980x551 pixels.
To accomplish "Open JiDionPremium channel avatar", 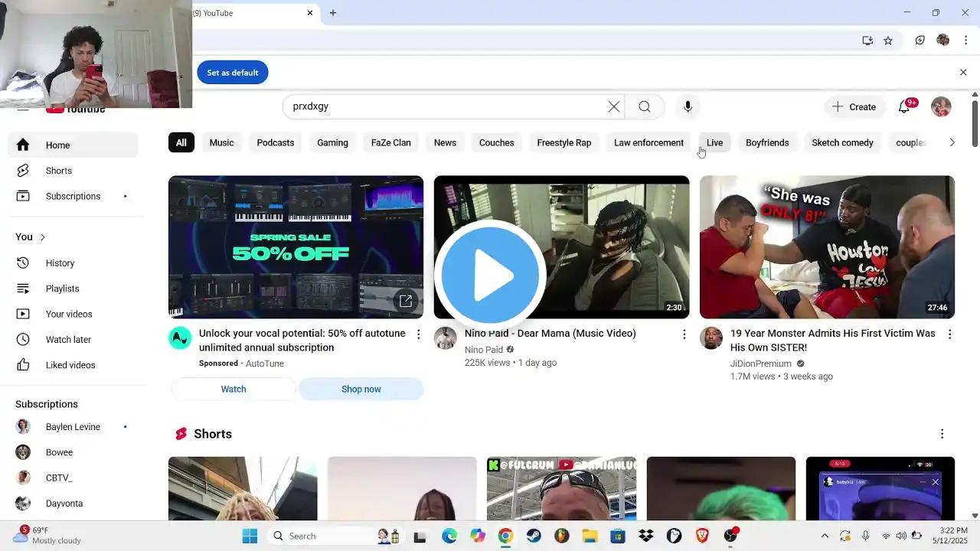I will point(711,338).
